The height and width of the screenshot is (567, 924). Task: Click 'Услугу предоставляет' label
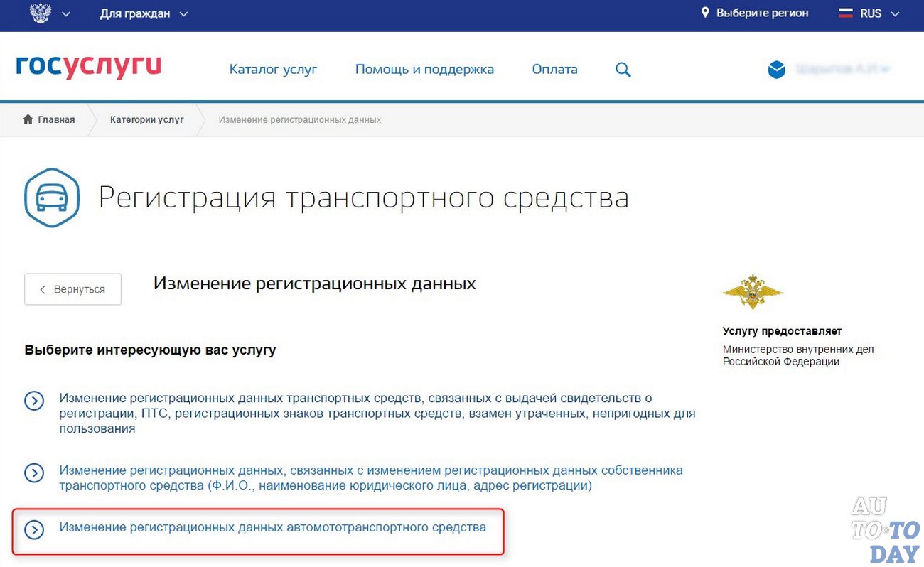[782, 331]
